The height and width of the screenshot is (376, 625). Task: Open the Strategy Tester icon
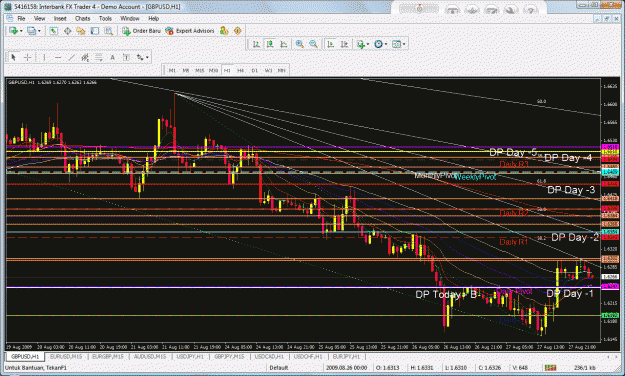coord(108,31)
